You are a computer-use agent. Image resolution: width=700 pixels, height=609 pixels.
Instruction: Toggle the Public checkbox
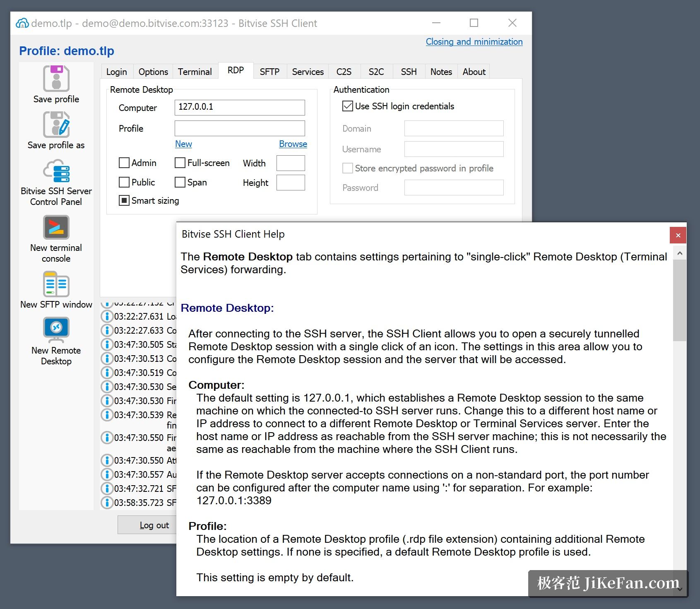click(x=124, y=182)
